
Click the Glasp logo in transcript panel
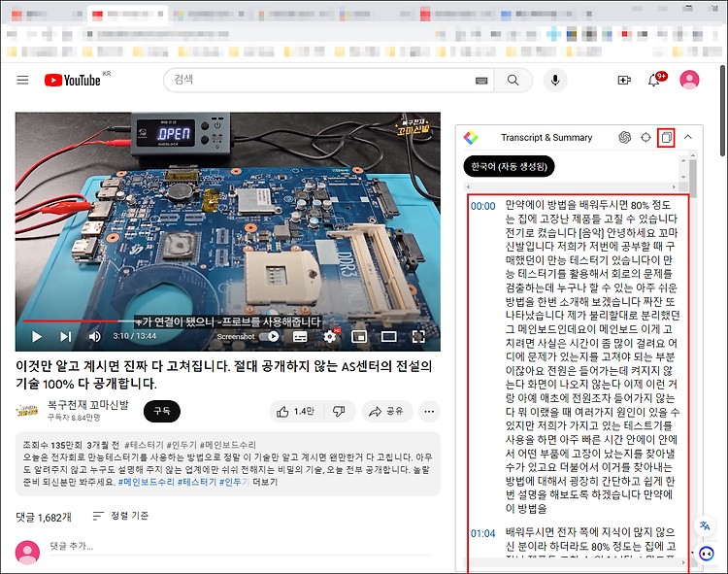pyautogui.click(x=471, y=138)
